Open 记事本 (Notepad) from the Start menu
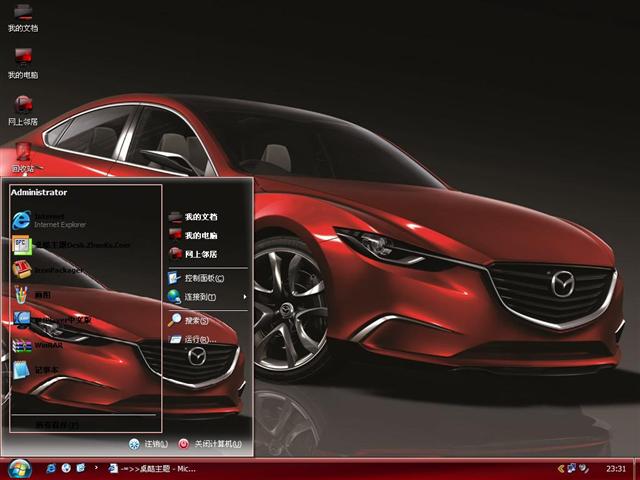 click(x=40, y=370)
